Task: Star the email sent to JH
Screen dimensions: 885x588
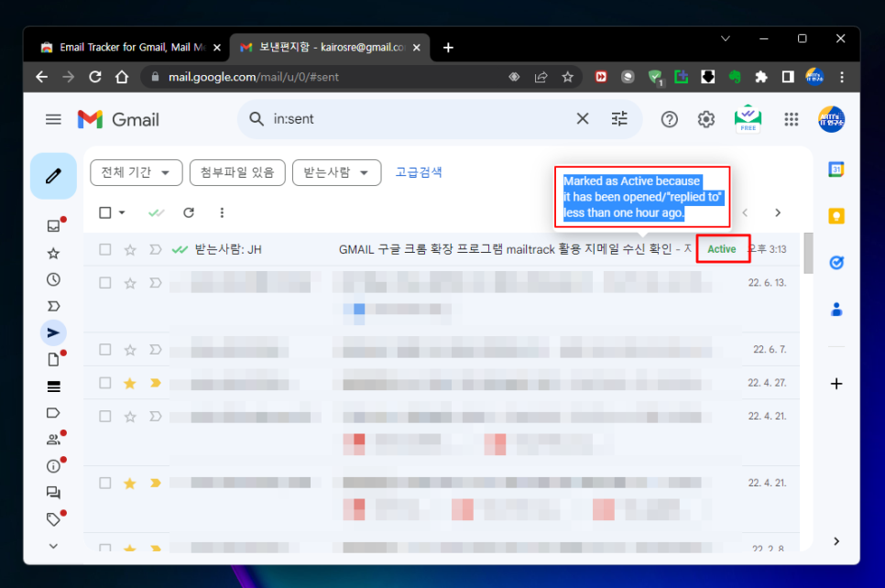Action: [x=130, y=249]
